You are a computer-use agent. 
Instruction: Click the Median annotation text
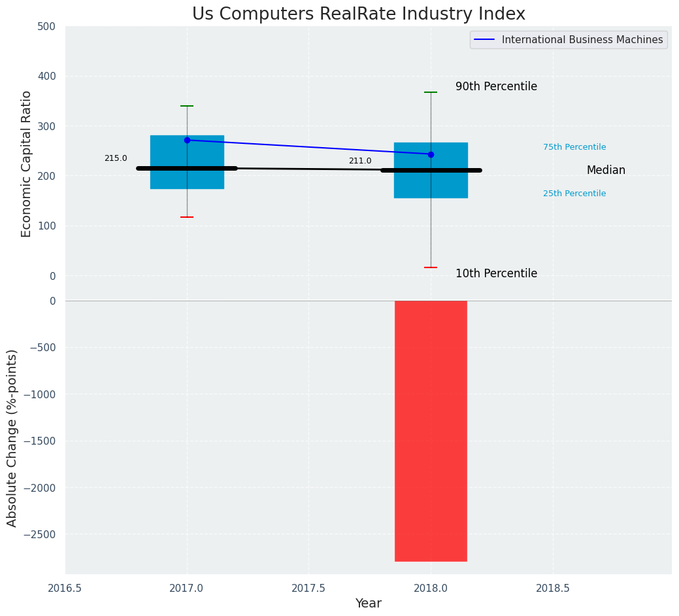pyautogui.click(x=606, y=170)
